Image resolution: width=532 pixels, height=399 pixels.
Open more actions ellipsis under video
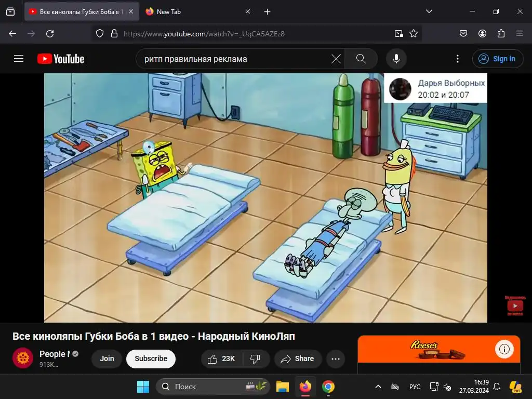click(x=336, y=358)
